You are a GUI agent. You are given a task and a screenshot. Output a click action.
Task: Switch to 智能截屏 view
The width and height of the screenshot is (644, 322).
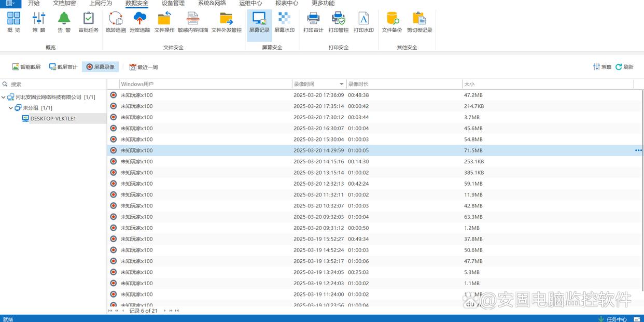point(26,67)
